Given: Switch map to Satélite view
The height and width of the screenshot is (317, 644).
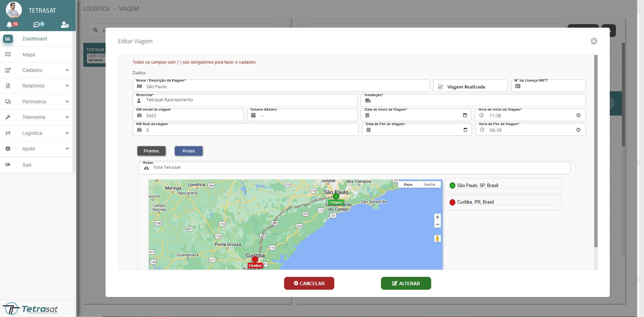Looking at the screenshot, I should point(429,185).
